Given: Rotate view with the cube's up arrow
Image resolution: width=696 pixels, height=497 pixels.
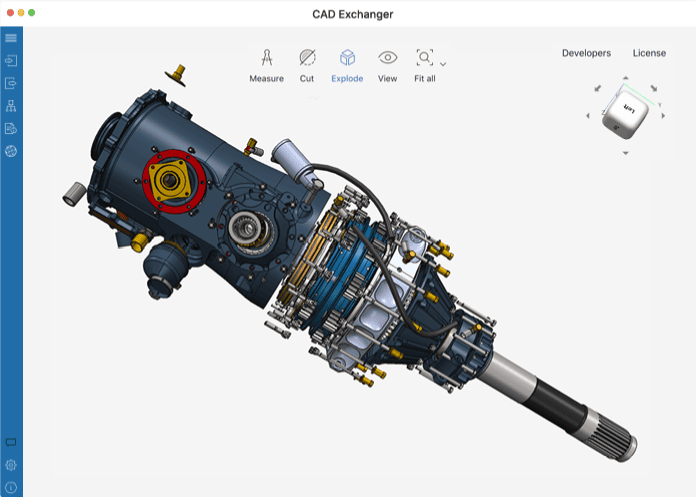Looking at the screenshot, I should (x=625, y=77).
